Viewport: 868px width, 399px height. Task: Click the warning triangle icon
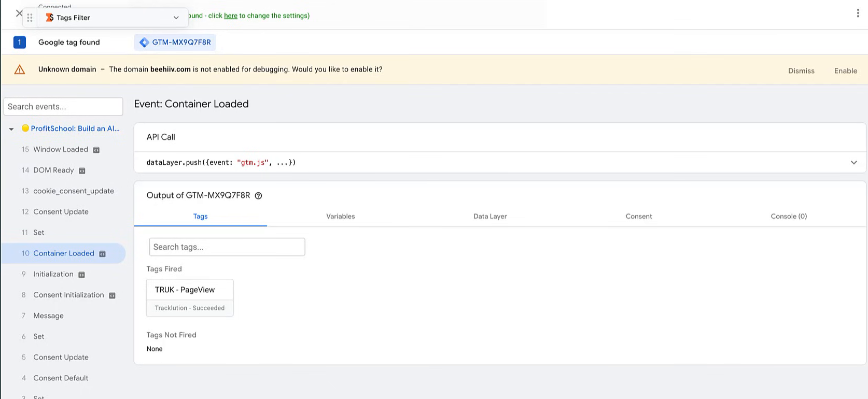pyautogui.click(x=20, y=69)
